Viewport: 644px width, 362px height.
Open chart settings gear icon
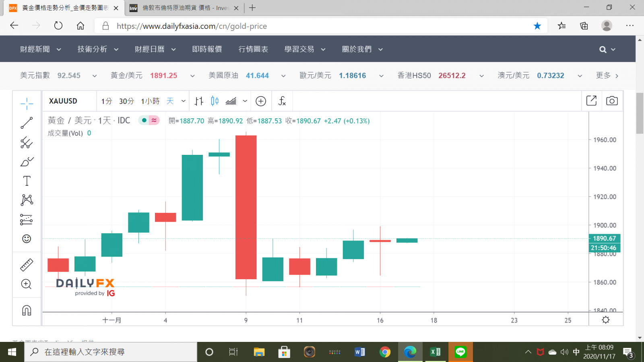[606, 320]
